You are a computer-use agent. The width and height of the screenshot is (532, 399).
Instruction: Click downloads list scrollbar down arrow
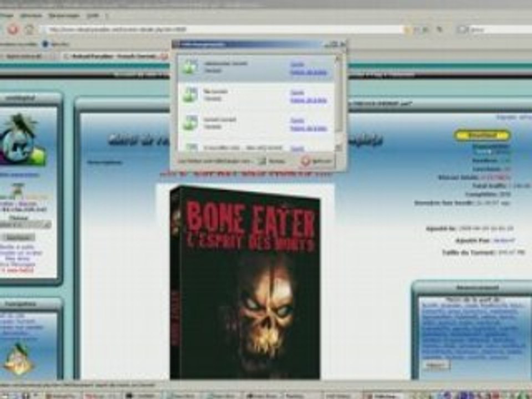point(338,147)
